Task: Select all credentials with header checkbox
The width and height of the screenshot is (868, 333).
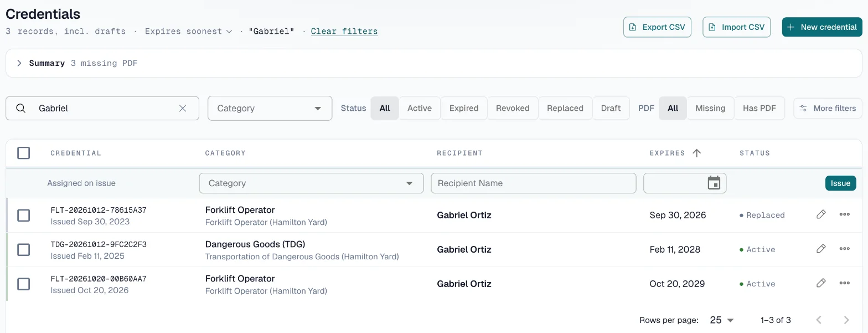Action: 23,153
